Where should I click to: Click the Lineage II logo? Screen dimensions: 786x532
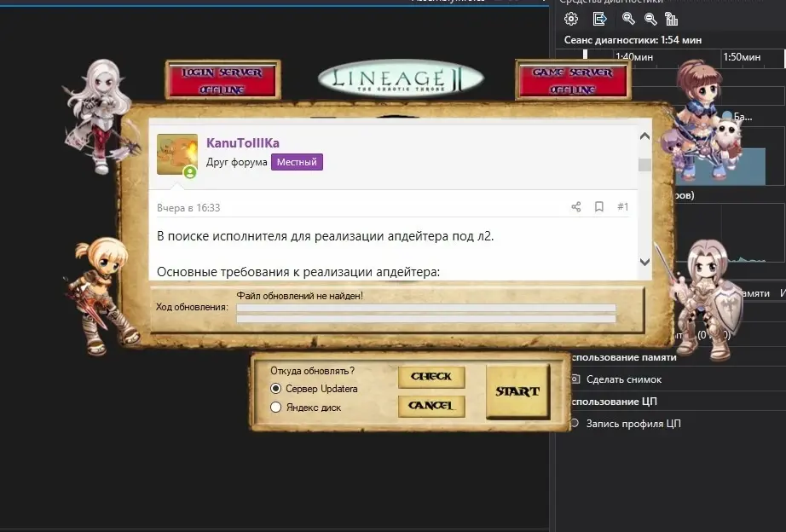click(401, 78)
